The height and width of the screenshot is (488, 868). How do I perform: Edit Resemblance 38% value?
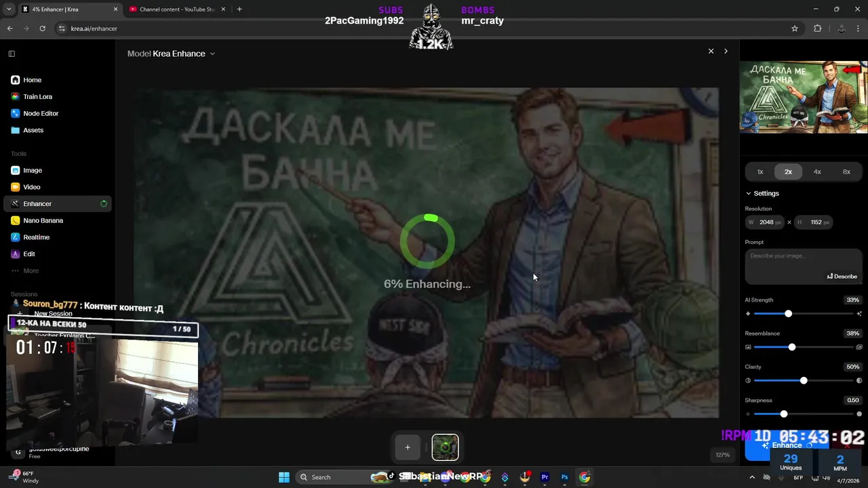(x=852, y=333)
